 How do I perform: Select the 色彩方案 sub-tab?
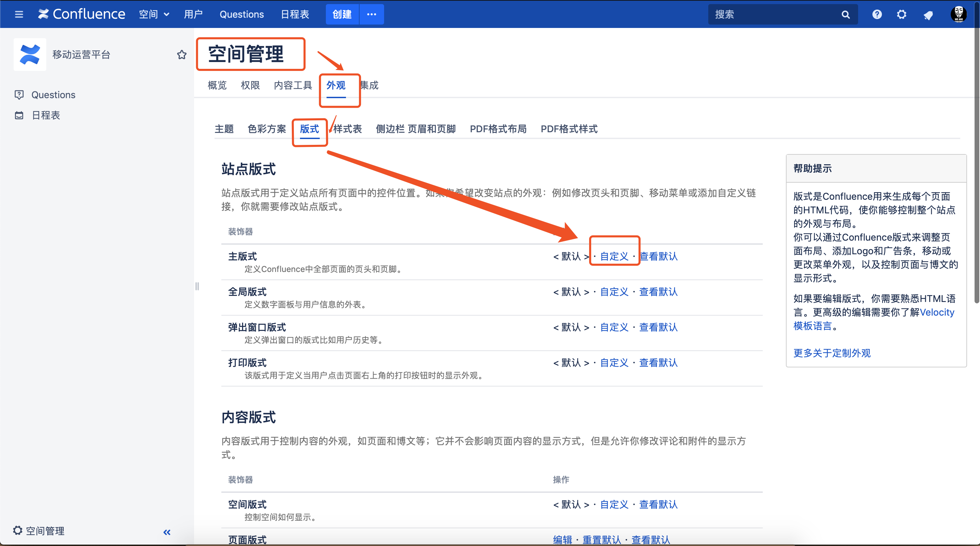pyautogui.click(x=266, y=129)
